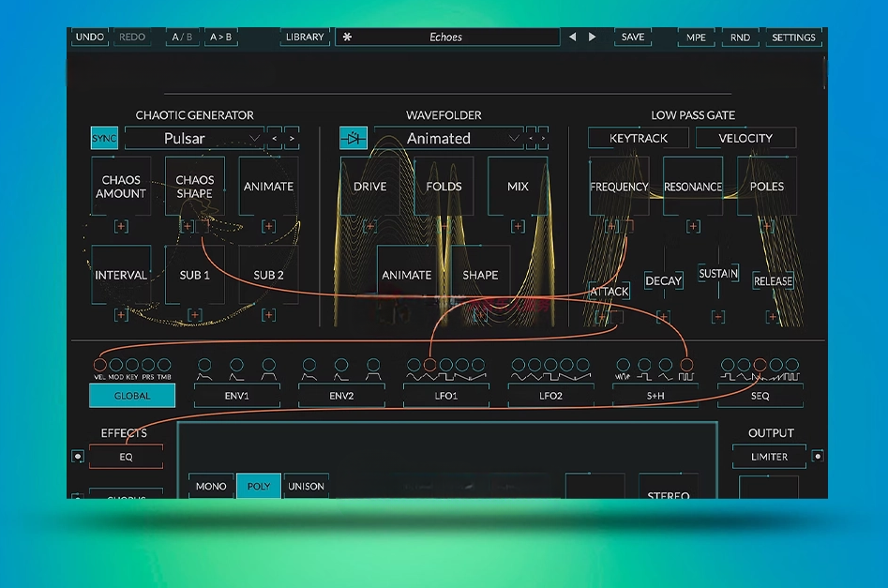
Task: Click the FOLDS control
Action: 444,187
